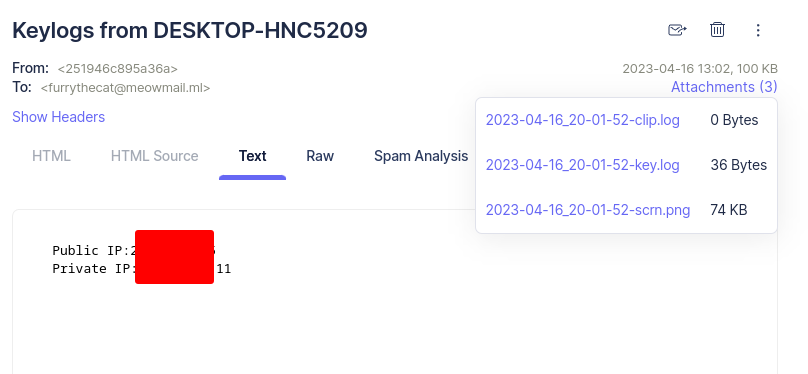Screen dimensions: 808x374
Task: Delete this email with the trash icon
Action: (x=717, y=29)
